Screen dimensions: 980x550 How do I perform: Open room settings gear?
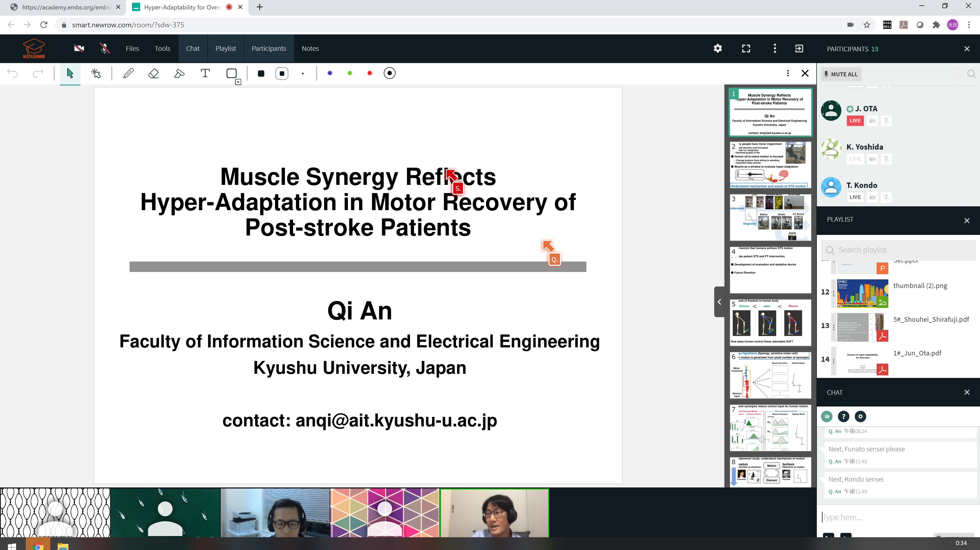[x=718, y=48]
